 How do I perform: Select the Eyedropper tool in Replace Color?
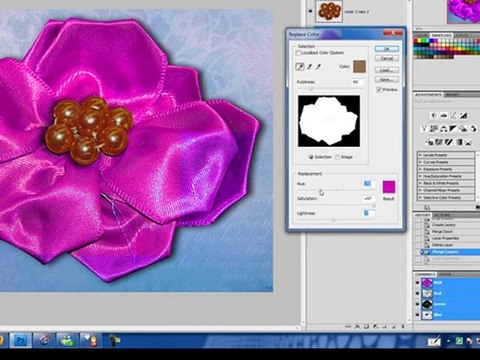(x=300, y=66)
